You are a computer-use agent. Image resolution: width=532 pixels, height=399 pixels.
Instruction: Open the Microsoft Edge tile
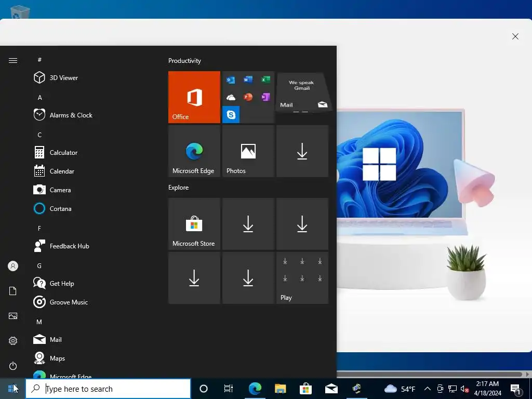click(194, 151)
